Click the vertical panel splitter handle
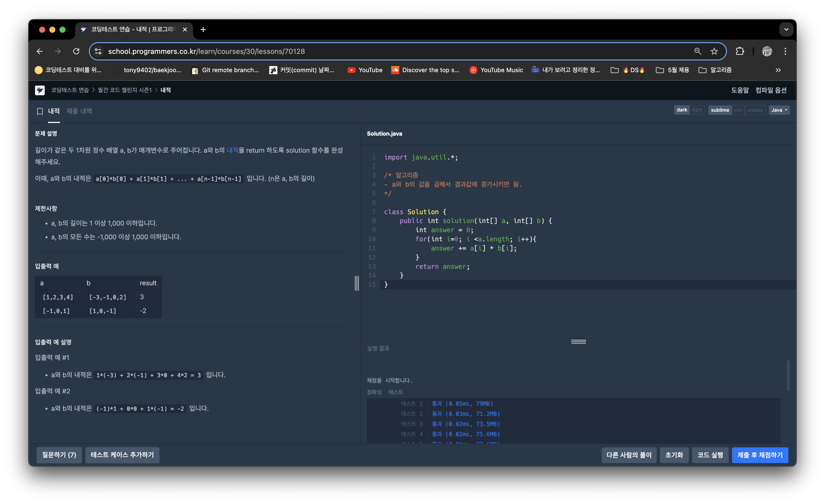 coord(357,283)
